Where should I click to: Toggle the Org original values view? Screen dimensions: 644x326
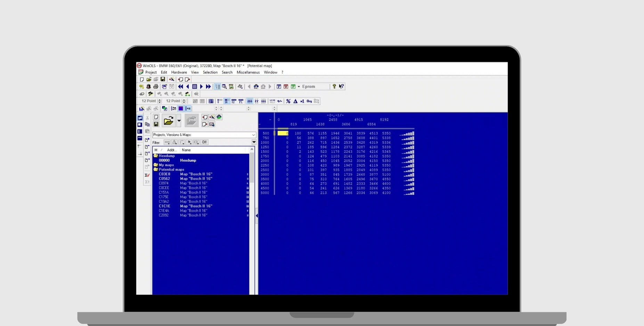point(309,101)
